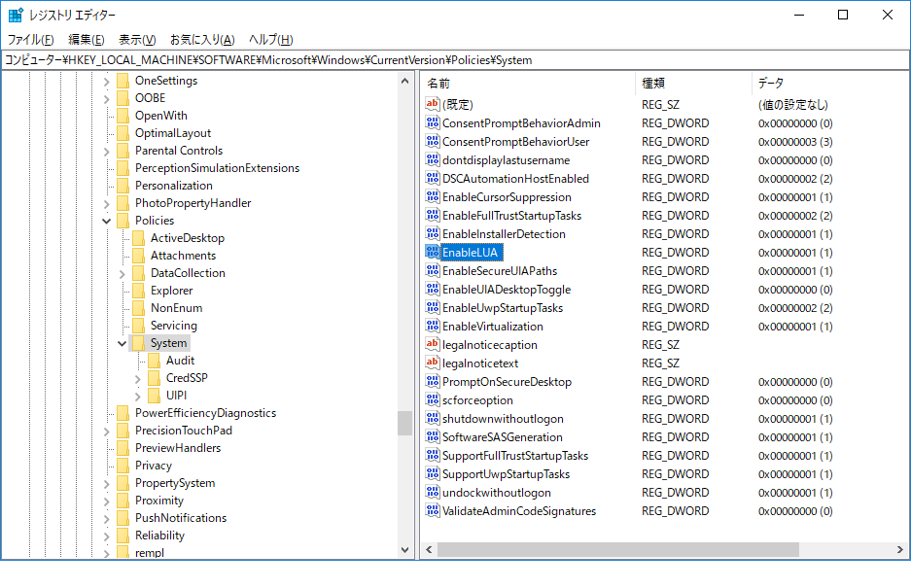The height and width of the screenshot is (588, 911).
Task: Expand the PhotoPropertyHandler key
Action: point(106,204)
